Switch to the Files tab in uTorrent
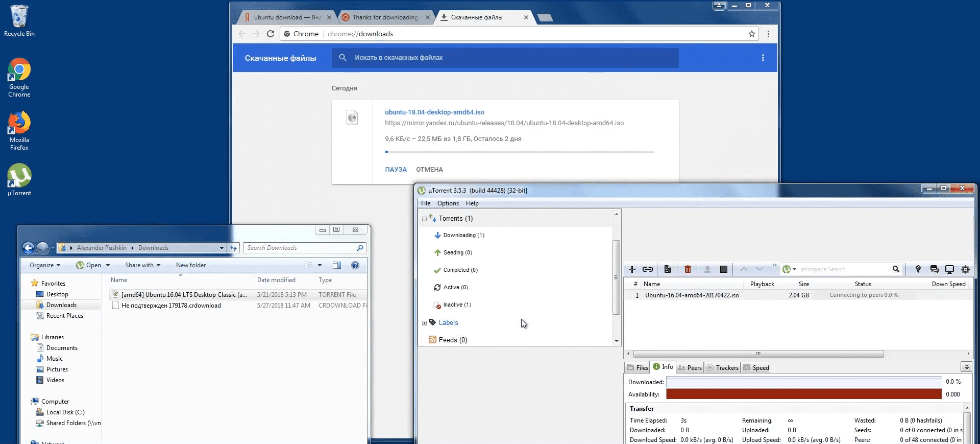This screenshot has width=980, height=444. pyautogui.click(x=637, y=367)
